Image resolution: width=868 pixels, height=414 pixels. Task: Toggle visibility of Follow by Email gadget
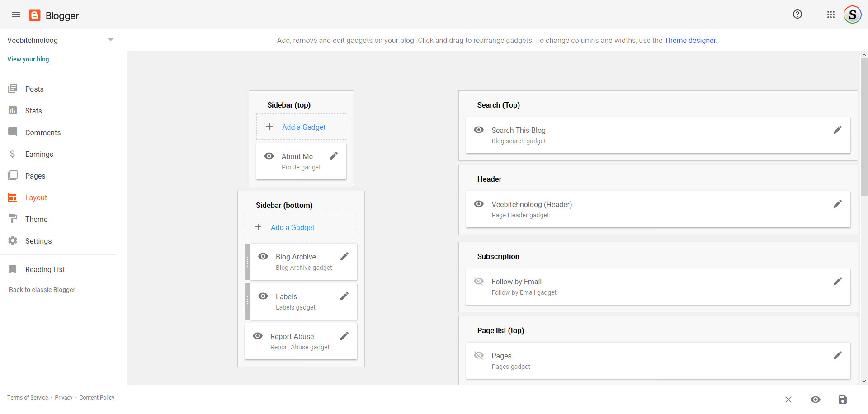click(479, 282)
